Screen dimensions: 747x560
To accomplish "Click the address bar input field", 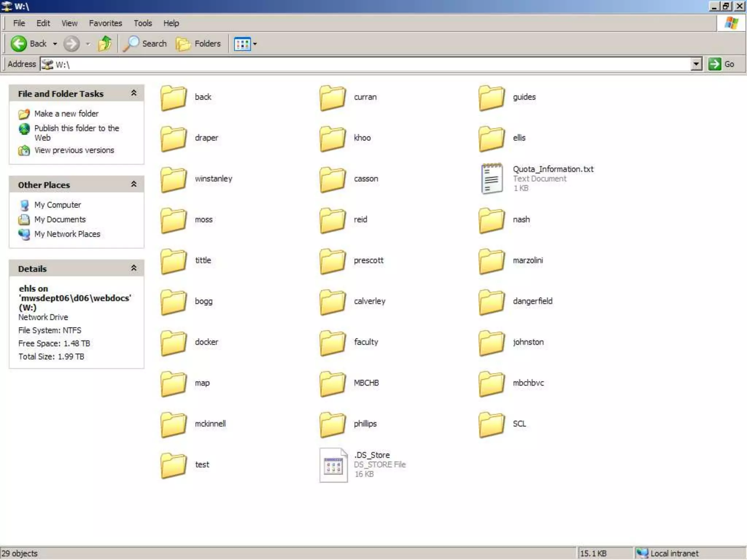I will (365, 65).
